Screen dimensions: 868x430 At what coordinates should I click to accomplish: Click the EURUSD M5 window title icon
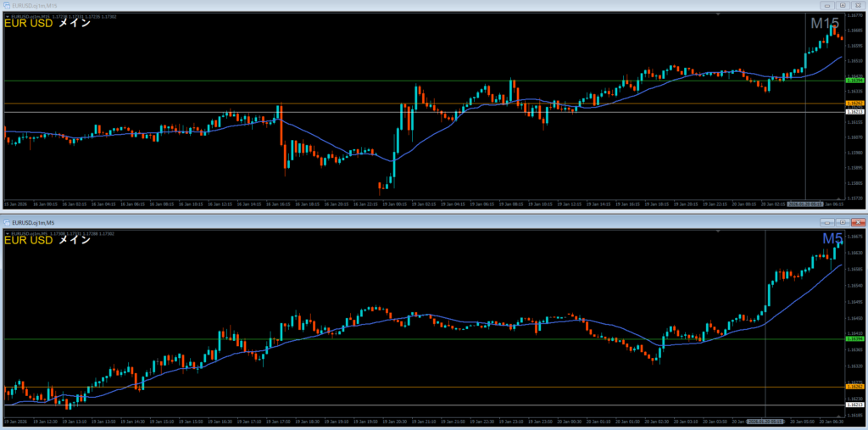(6, 222)
